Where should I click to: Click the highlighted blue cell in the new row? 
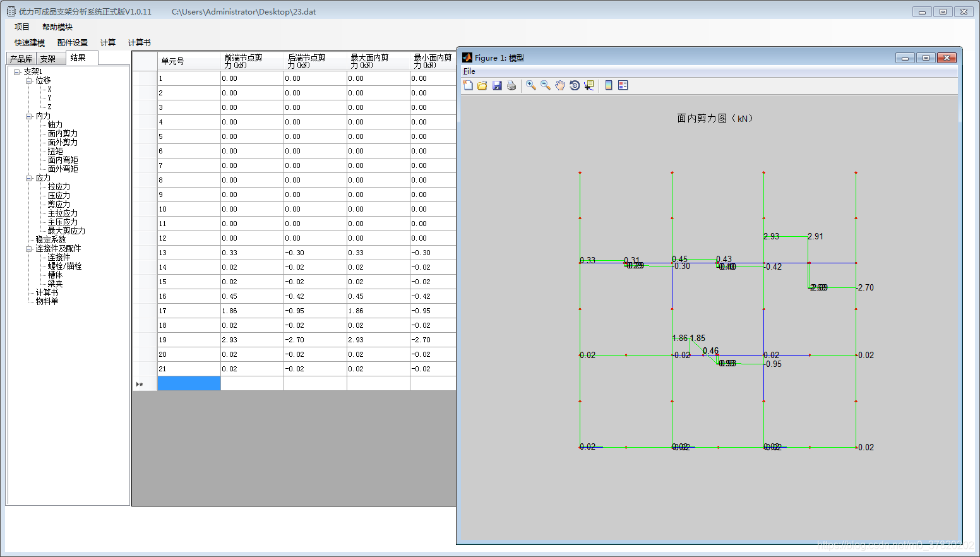[x=189, y=383]
